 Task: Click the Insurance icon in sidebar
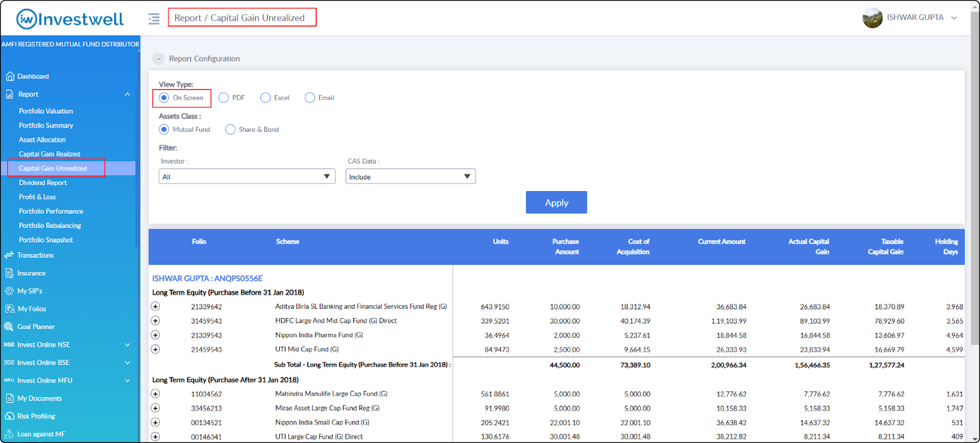pyautogui.click(x=9, y=273)
